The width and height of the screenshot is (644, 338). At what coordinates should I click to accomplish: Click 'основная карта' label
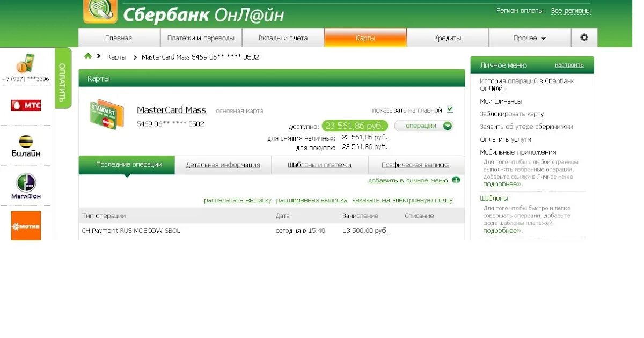239,111
